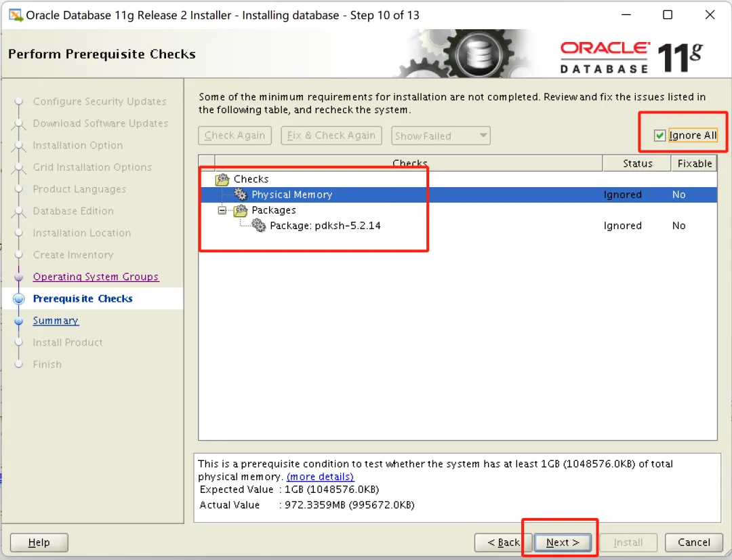
Task: Select the Prerequisite Checks step
Action: [83, 298]
